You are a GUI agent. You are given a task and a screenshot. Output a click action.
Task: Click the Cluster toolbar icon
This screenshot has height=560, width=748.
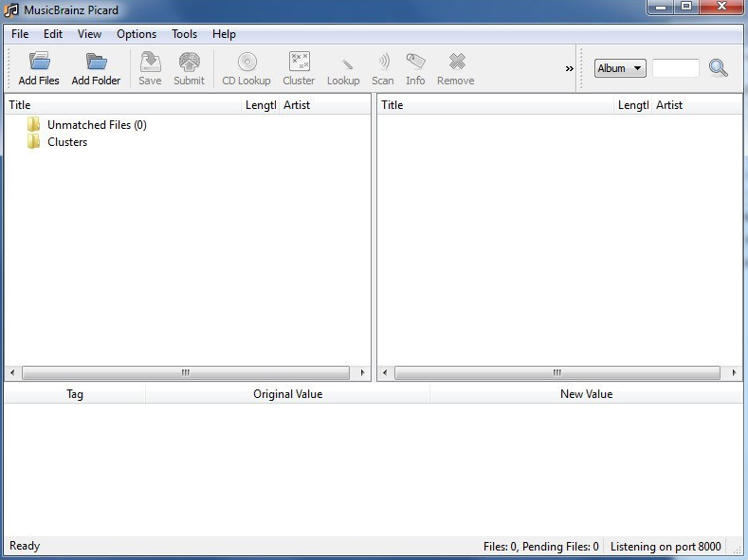(299, 62)
